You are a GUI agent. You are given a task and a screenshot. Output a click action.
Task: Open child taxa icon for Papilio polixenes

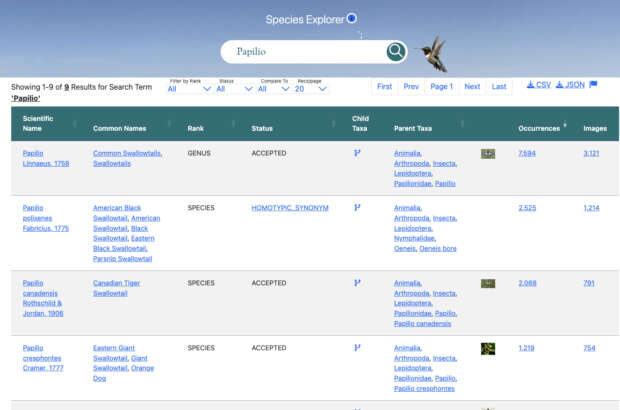(356, 208)
